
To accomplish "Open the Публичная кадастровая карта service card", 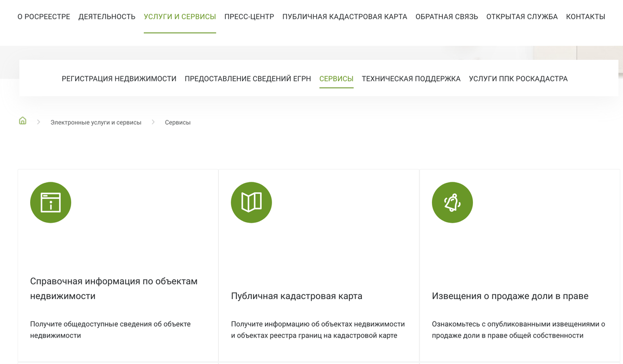I will pos(296,295).
